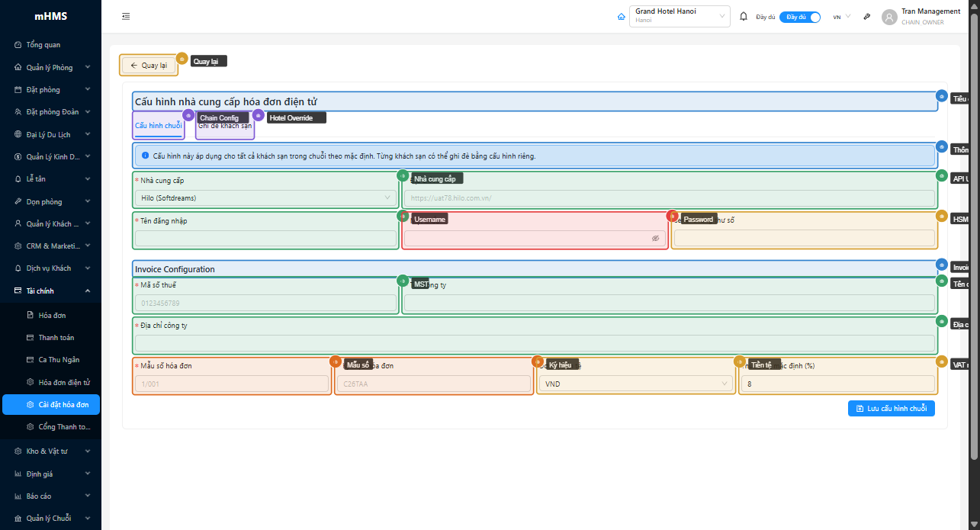Viewport: 980px width, 530px height.
Task: Open the Grand Hotel Hanoi selector dropdown
Action: tap(680, 16)
